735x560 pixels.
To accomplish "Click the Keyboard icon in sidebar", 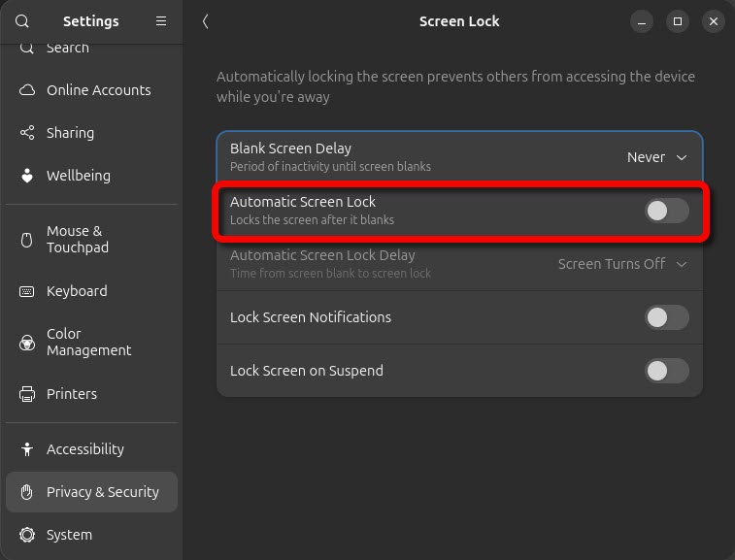I will (x=27, y=291).
